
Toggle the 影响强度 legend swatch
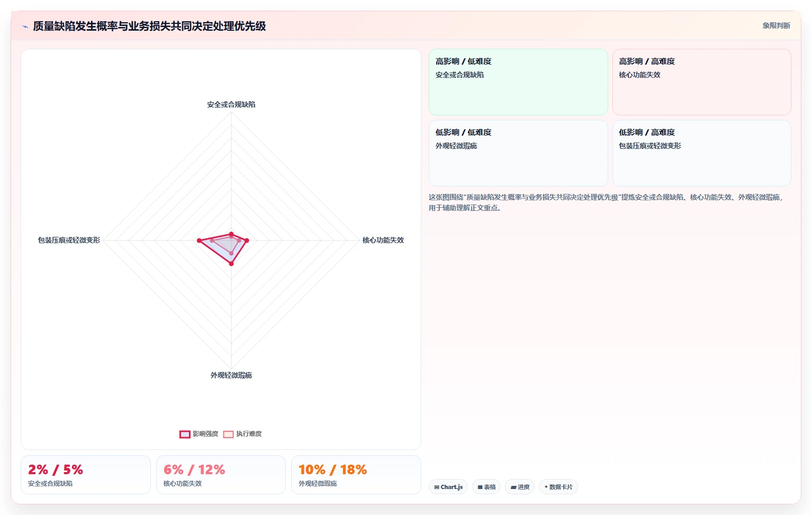tap(185, 434)
